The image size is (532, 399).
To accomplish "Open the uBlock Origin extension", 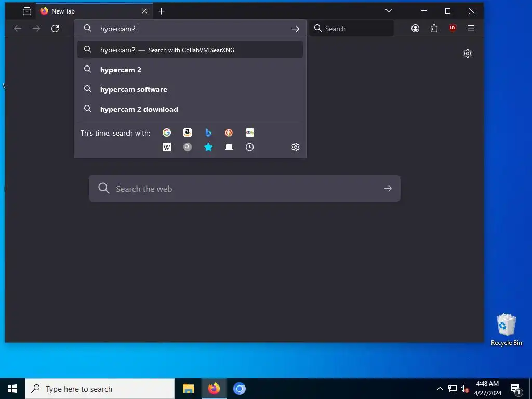I will pos(453,28).
